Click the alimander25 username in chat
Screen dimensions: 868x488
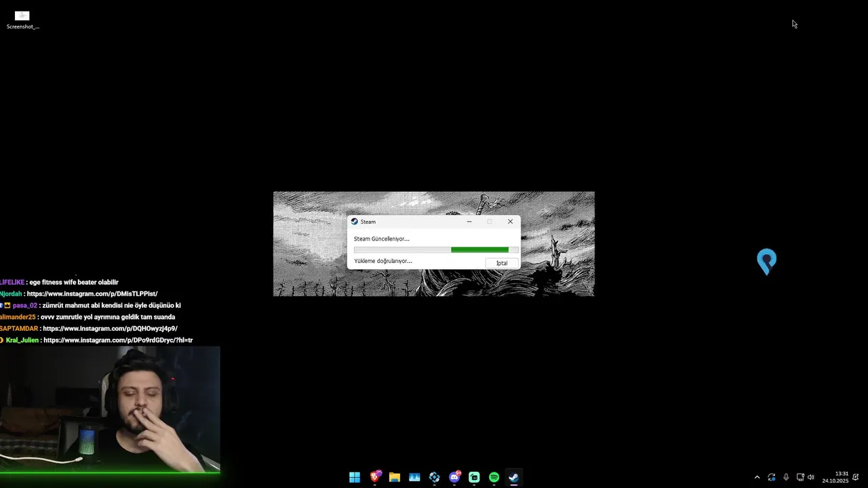coord(18,317)
